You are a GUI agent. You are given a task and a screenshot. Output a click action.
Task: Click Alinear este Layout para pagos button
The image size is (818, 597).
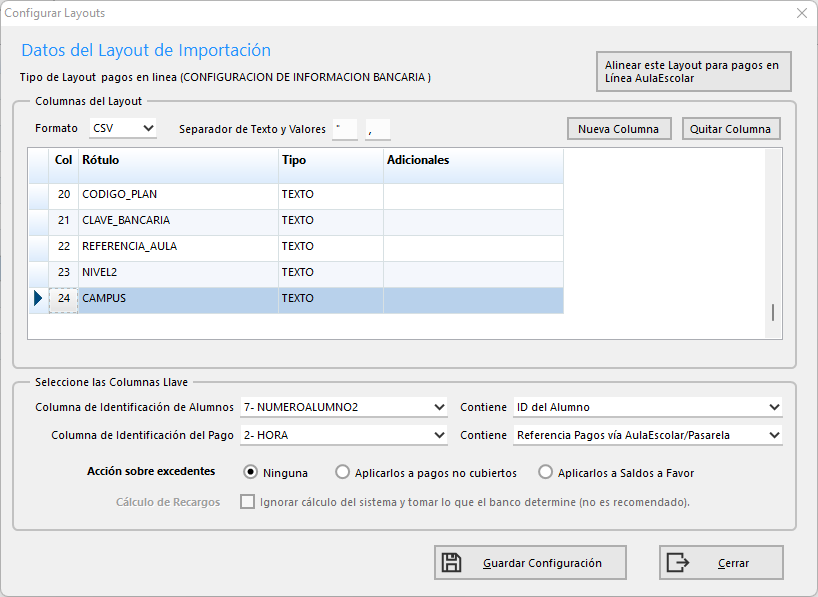click(693, 72)
